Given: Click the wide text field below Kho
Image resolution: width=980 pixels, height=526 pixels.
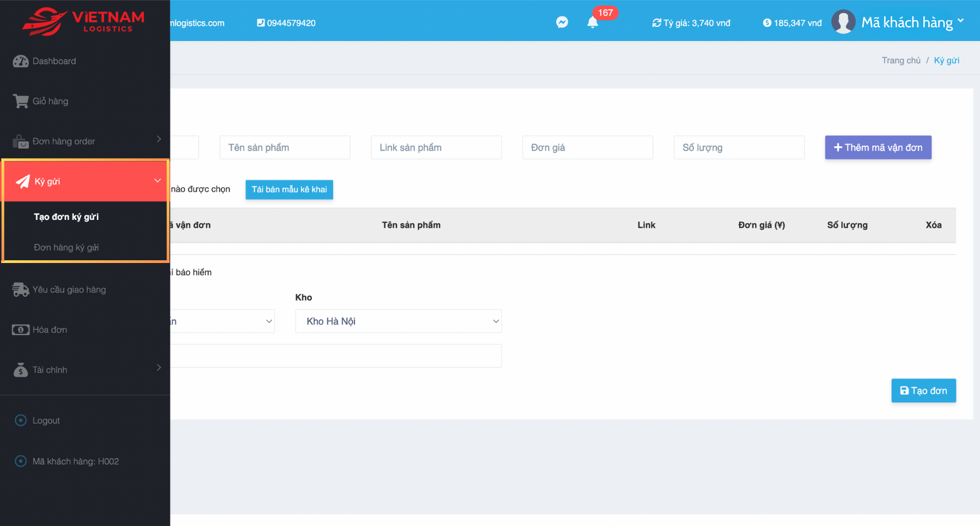Looking at the screenshot, I should click(x=336, y=356).
